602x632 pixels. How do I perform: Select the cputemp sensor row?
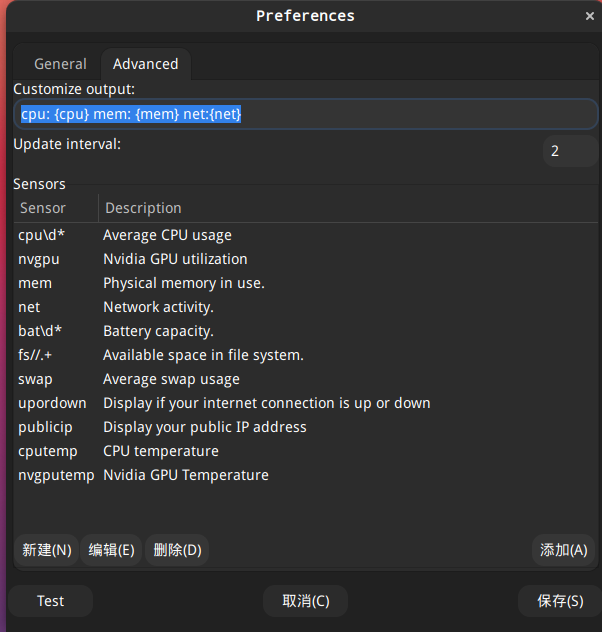click(x=306, y=451)
